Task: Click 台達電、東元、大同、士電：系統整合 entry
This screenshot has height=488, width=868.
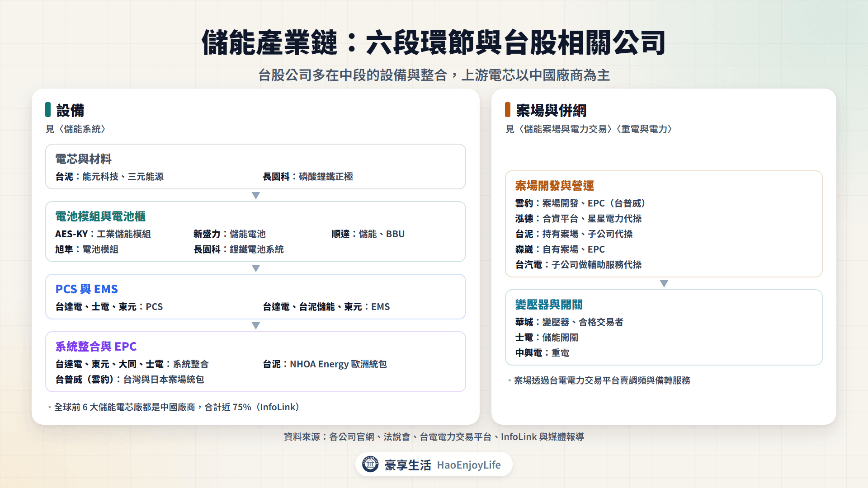Action: pyautogui.click(x=132, y=364)
